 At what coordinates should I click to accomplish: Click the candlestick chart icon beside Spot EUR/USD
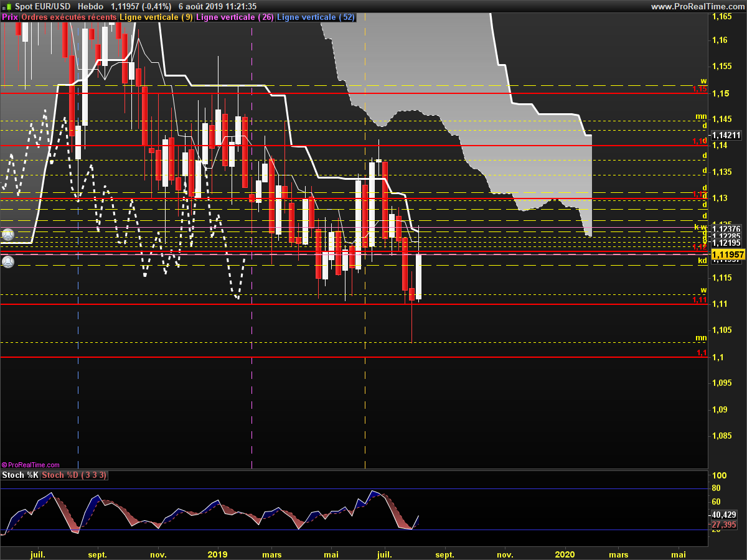click(6, 6)
